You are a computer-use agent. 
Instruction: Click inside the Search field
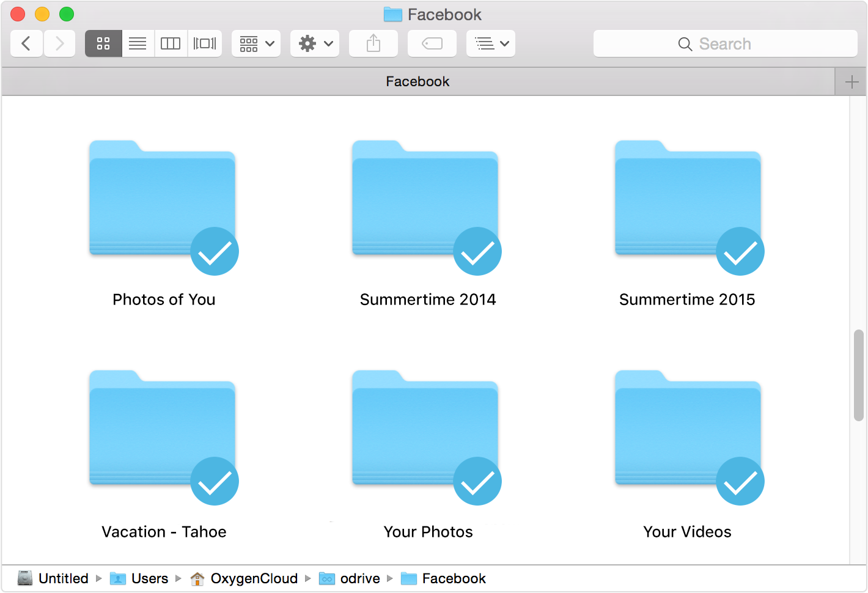726,43
